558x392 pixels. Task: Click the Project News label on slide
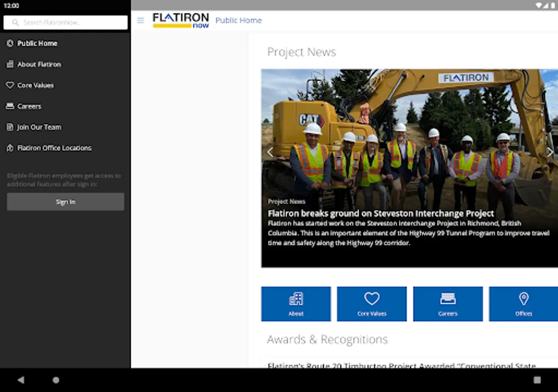[286, 201]
